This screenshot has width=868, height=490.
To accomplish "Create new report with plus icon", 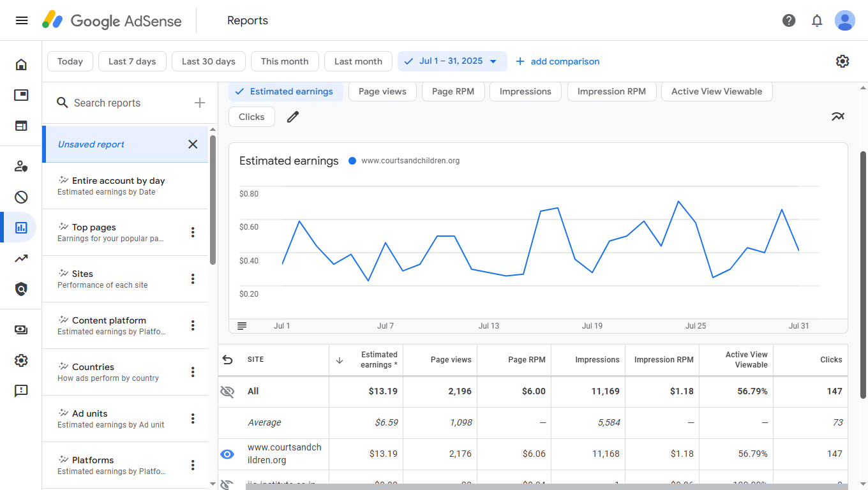I will point(200,103).
